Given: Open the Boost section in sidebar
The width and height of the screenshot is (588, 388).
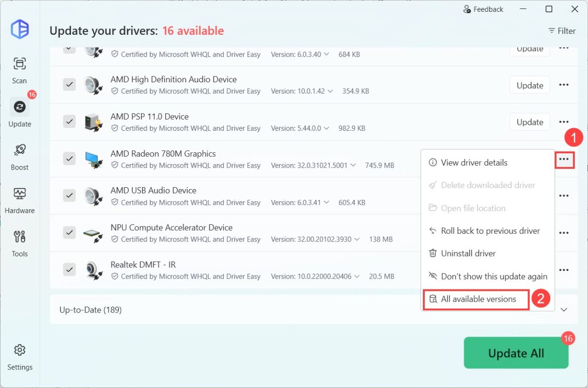Looking at the screenshot, I should point(20,156).
